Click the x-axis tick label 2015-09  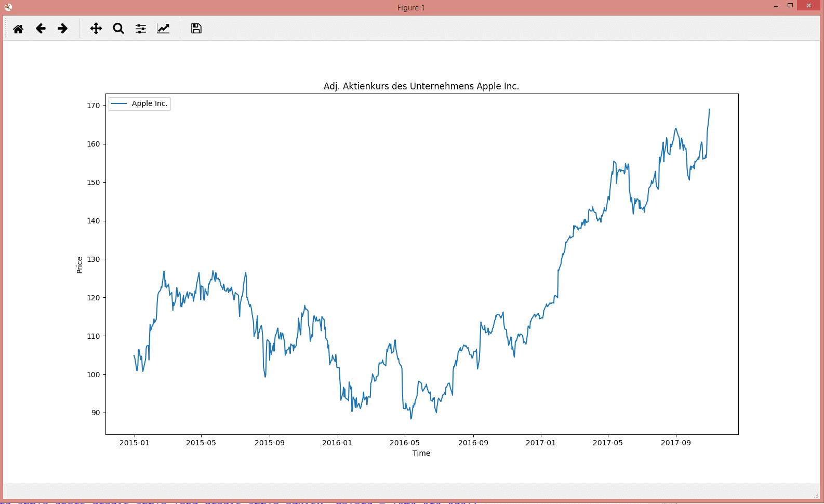(x=270, y=443)
